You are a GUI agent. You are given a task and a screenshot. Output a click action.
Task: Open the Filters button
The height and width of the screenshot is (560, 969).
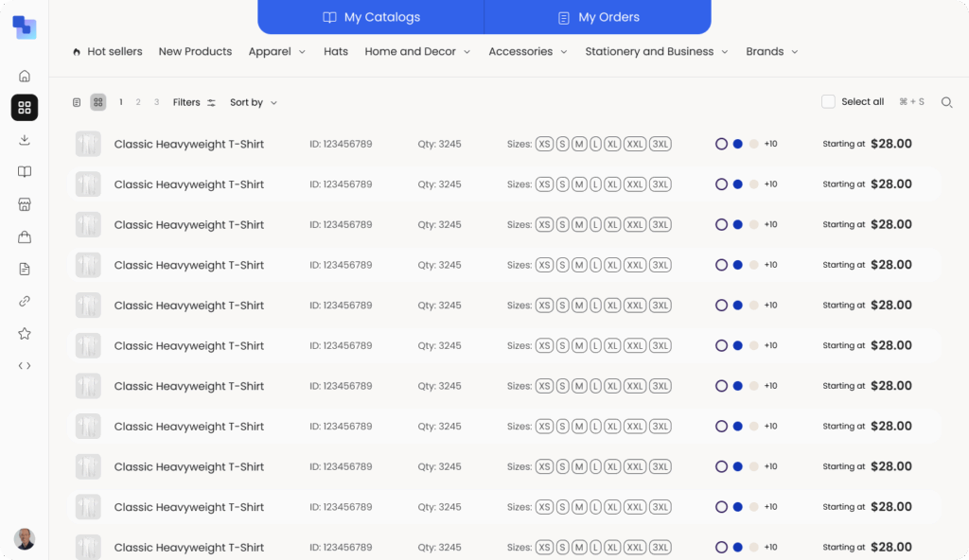coord(194,102)
